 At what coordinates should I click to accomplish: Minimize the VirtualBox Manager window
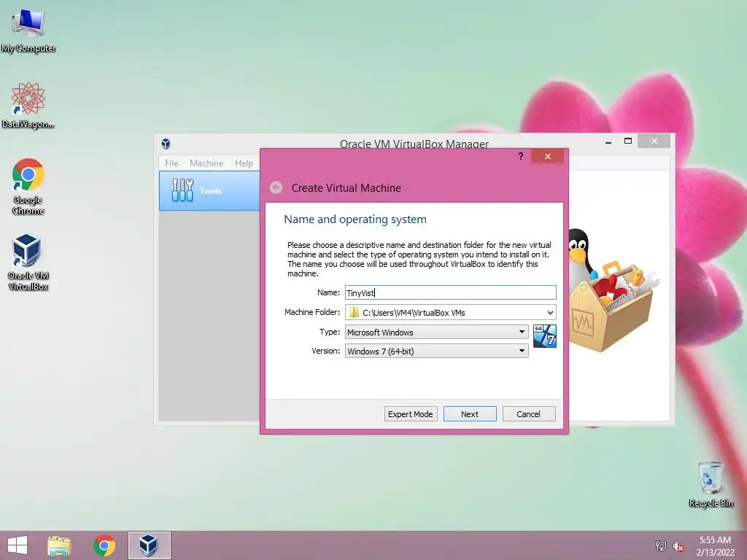[x=608, y=141]
